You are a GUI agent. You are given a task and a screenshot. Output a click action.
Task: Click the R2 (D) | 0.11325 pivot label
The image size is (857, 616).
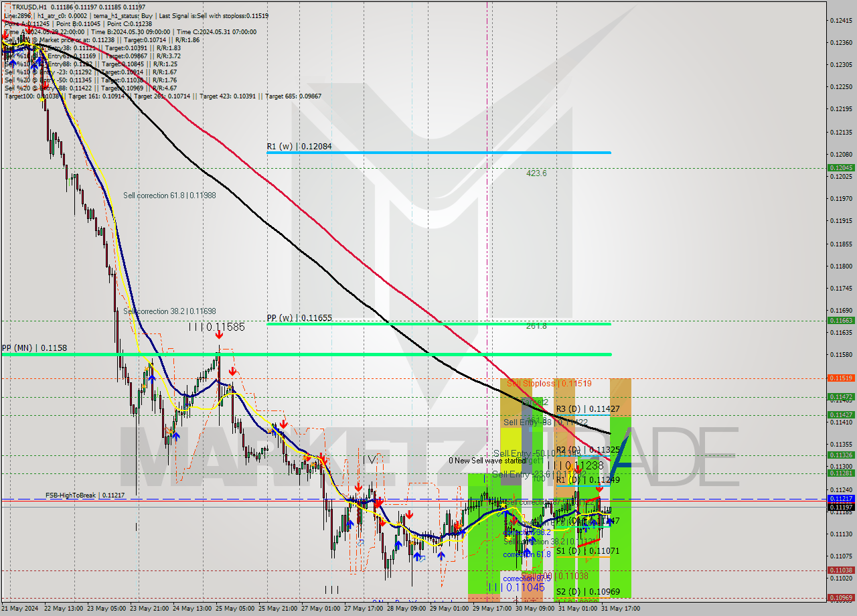(588, 450)
